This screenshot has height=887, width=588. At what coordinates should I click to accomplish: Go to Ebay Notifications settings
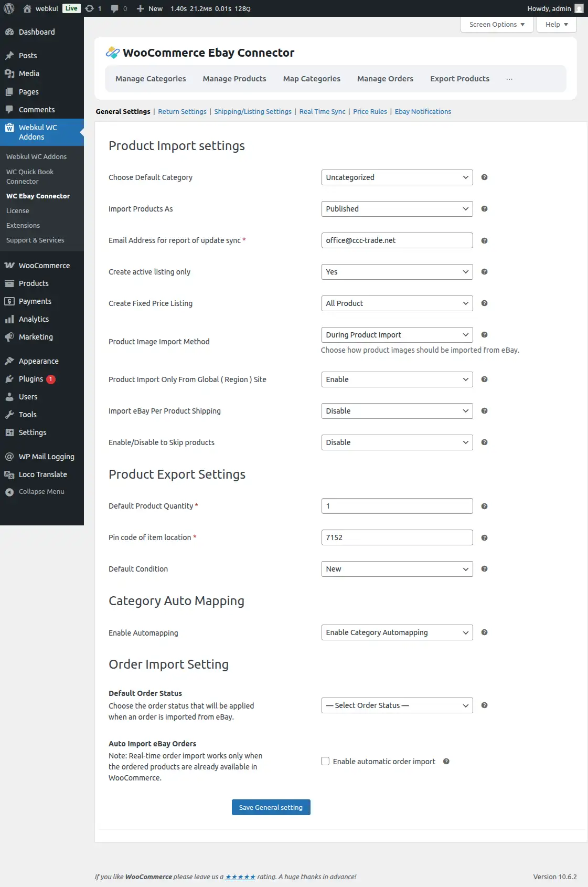(x=423, y=112)
